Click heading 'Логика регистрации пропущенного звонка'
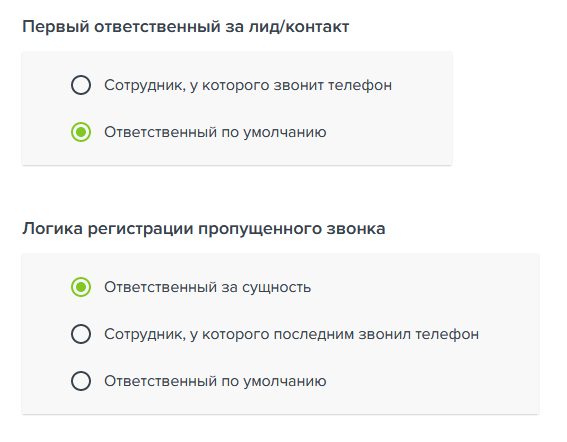This screenshot has height=442, width=567. [x=204, y=229]
